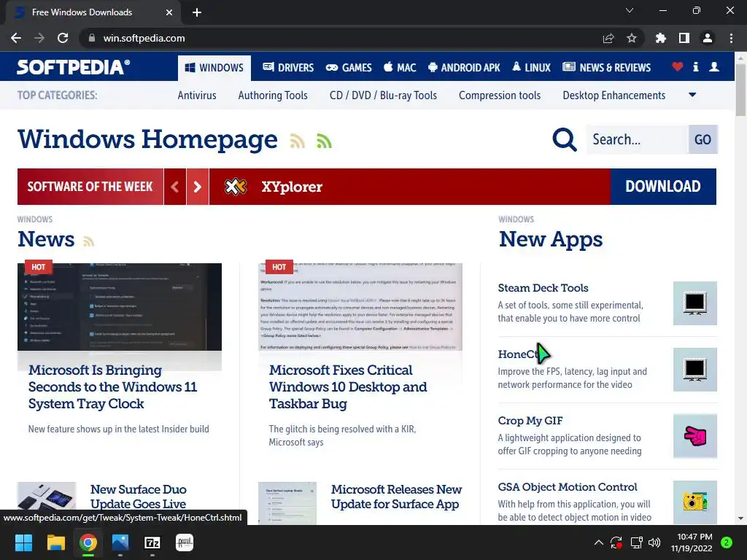Click the GSA Object Motion Control camera icon
Image resolution: width=747 pixels, height=560 pixels.
coord(694,502)
